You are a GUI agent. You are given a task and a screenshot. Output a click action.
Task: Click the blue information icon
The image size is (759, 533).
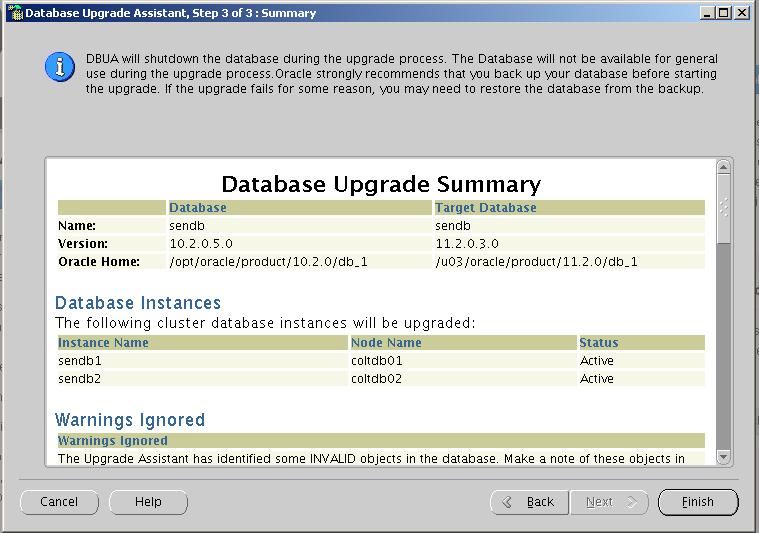[x=60, y=67]
